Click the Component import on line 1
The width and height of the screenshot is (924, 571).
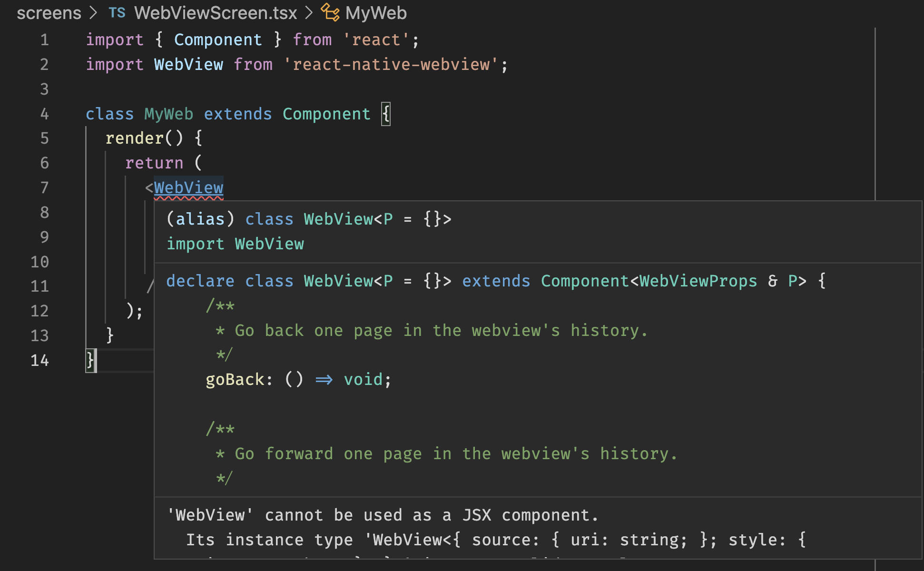(218, 39)
